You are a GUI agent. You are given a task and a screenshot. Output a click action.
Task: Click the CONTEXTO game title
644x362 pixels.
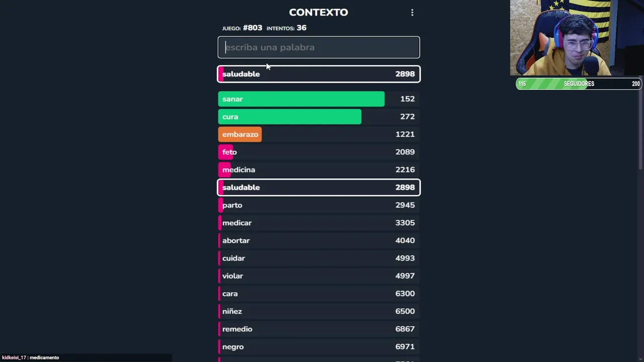[318, 13]
